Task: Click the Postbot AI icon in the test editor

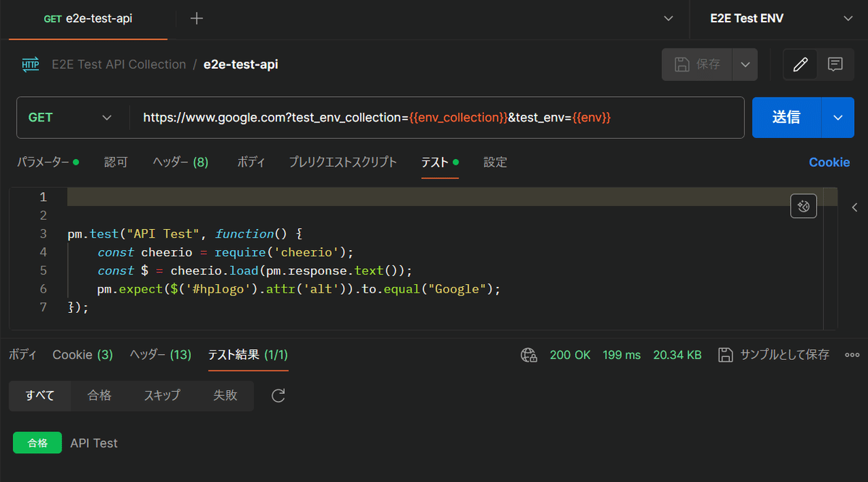Action: (803, 205)
